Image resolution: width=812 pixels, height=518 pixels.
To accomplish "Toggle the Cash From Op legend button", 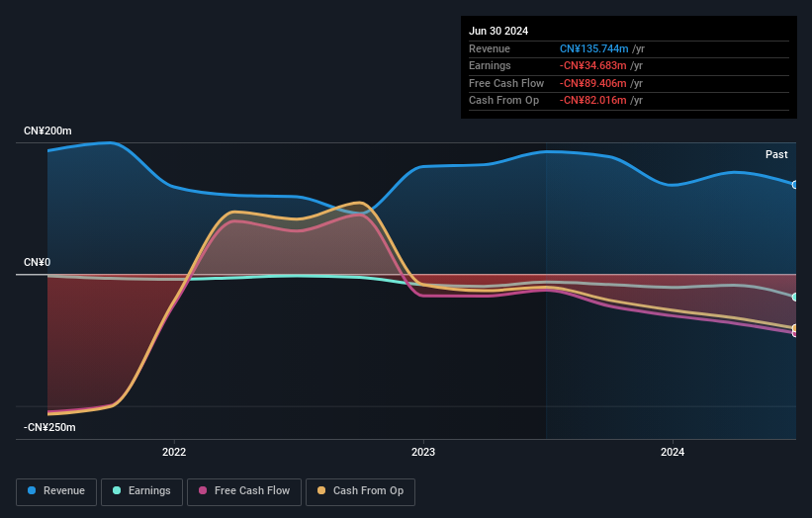I will click(360, 491).
